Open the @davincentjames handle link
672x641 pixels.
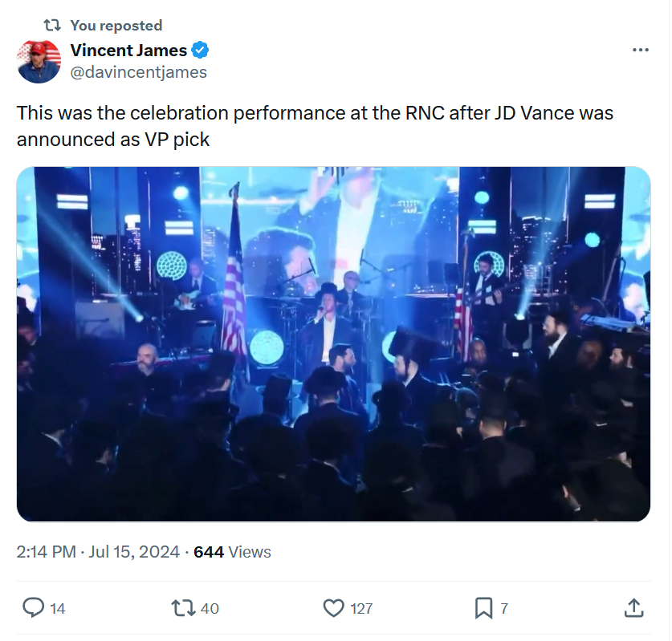[x=138, y=72]
